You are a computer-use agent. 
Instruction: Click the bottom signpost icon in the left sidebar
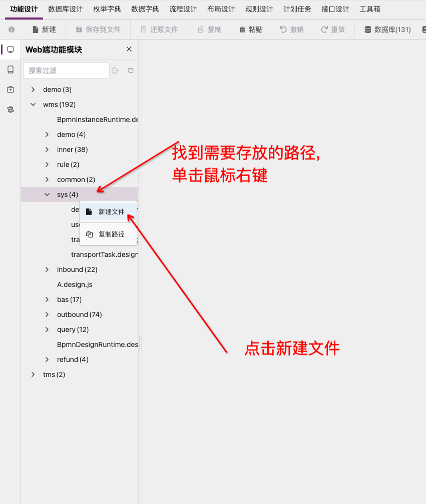click(11, 109)
